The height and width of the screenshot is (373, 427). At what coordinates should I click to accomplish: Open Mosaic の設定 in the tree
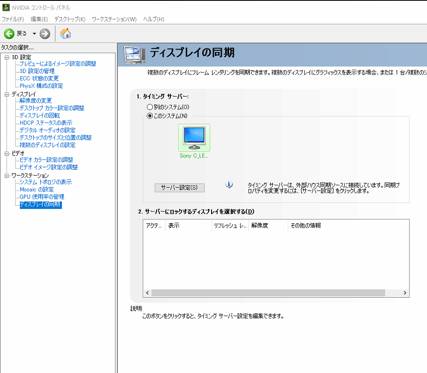coord(37,189)
